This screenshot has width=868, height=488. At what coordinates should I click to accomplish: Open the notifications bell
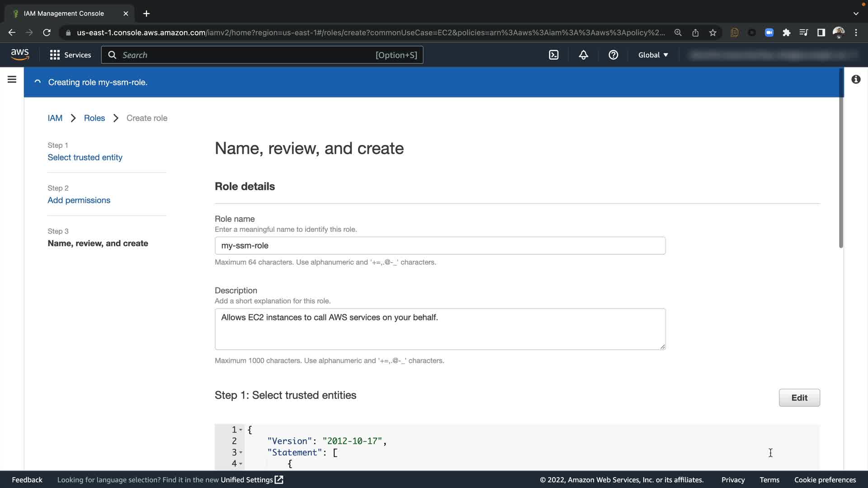click(x=583, y=55)
